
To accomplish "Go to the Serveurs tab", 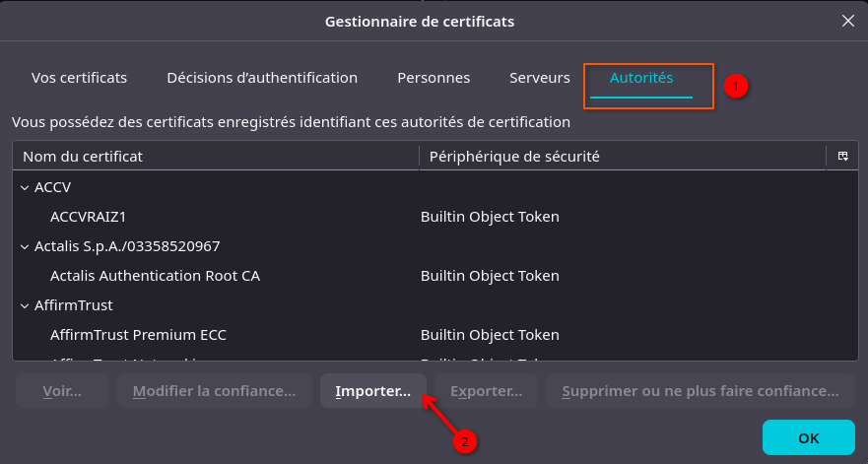I will (540, 78).
